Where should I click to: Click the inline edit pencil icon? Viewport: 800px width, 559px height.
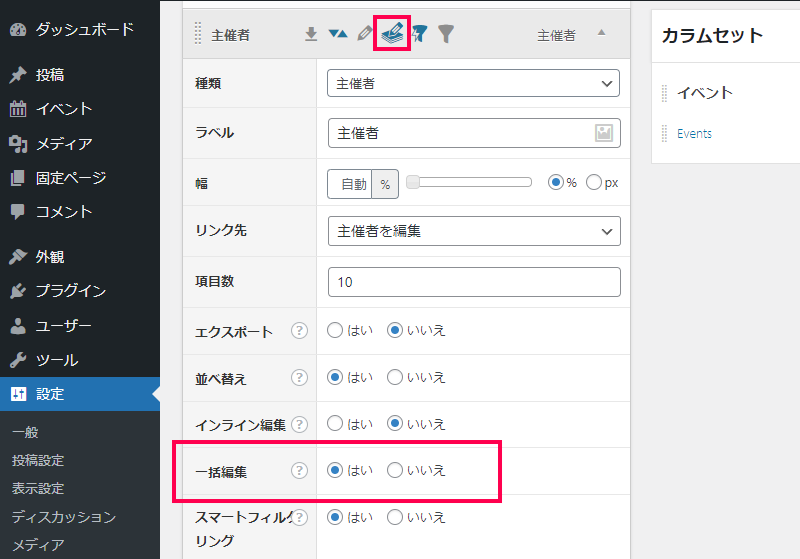pos(364,34)
